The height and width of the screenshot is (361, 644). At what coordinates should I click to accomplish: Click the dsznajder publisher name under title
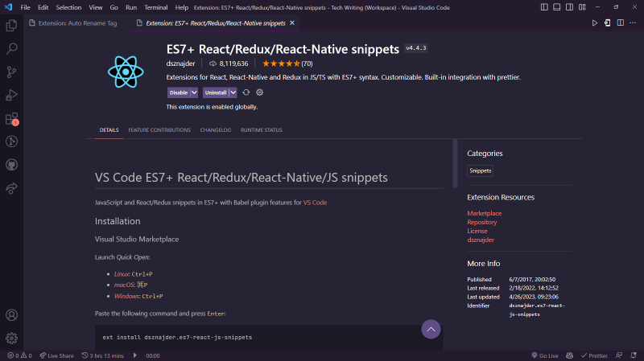(180, 64)
